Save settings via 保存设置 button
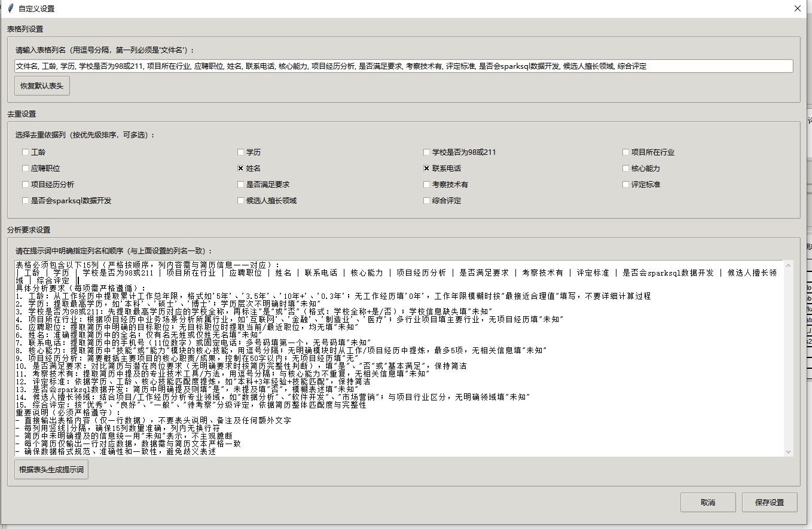 point(770,502)
